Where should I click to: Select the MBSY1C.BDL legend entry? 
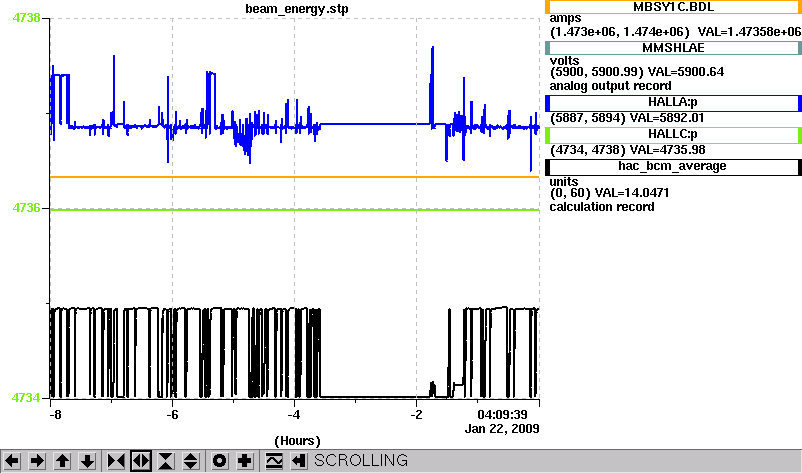[673, 7]
